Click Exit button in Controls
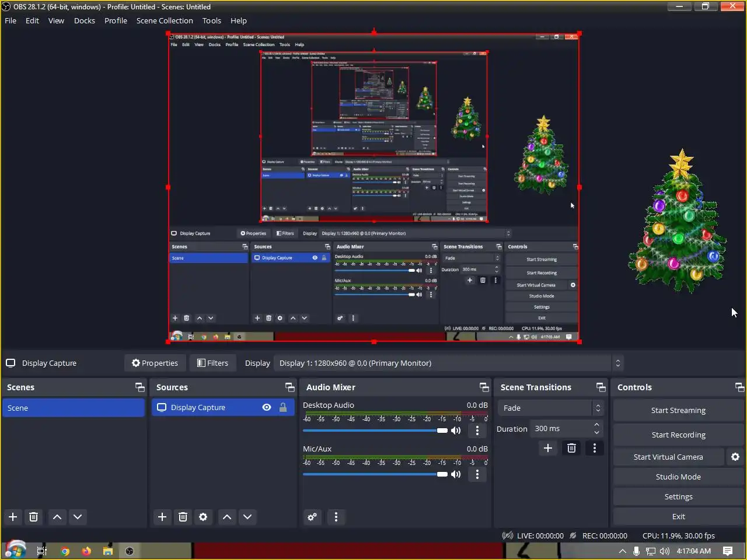This screenshot has height=560, width=747. tap(678, 517)
